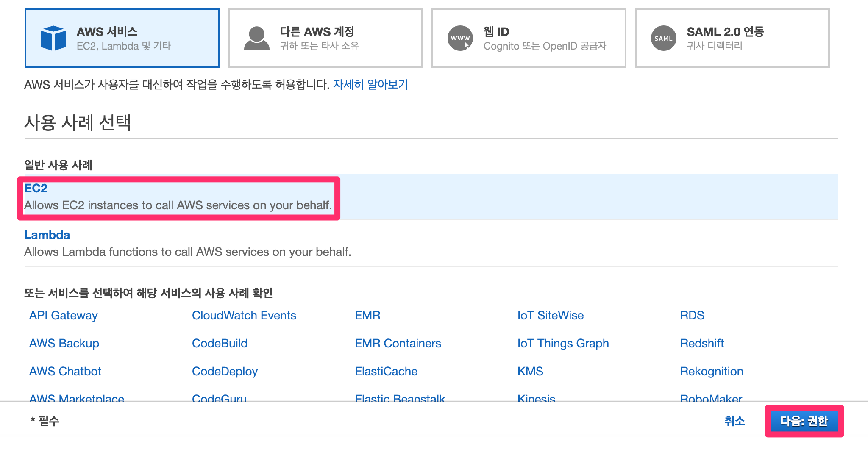
Task: Switch to the SAML 2.0 연동 card
Action: point(732,37)
